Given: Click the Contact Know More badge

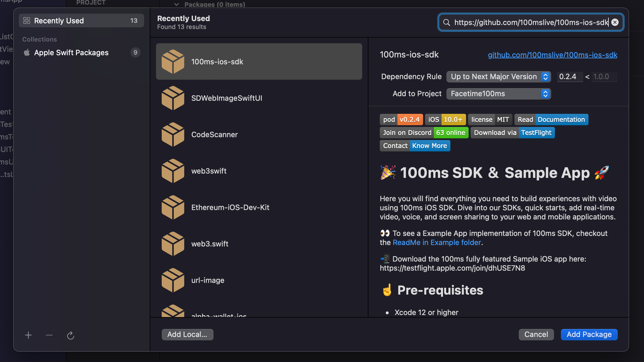Looking at the screenshot, I should coord(415,146).
